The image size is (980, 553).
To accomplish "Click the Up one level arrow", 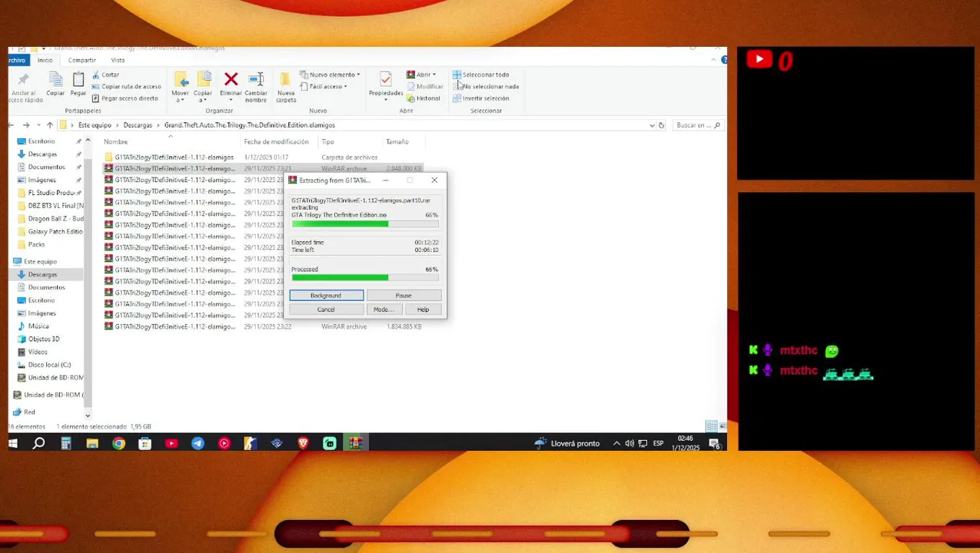I will [x=50, y=125].
